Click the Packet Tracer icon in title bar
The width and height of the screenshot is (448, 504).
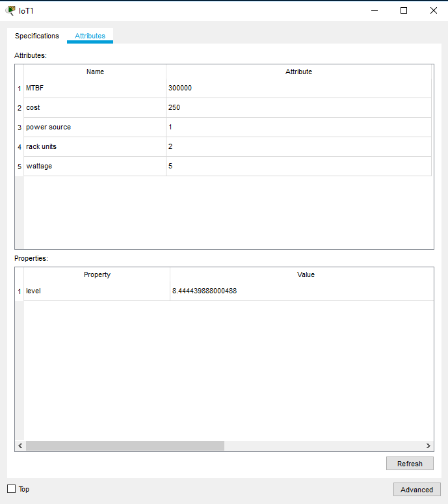[x=10, y=10]
